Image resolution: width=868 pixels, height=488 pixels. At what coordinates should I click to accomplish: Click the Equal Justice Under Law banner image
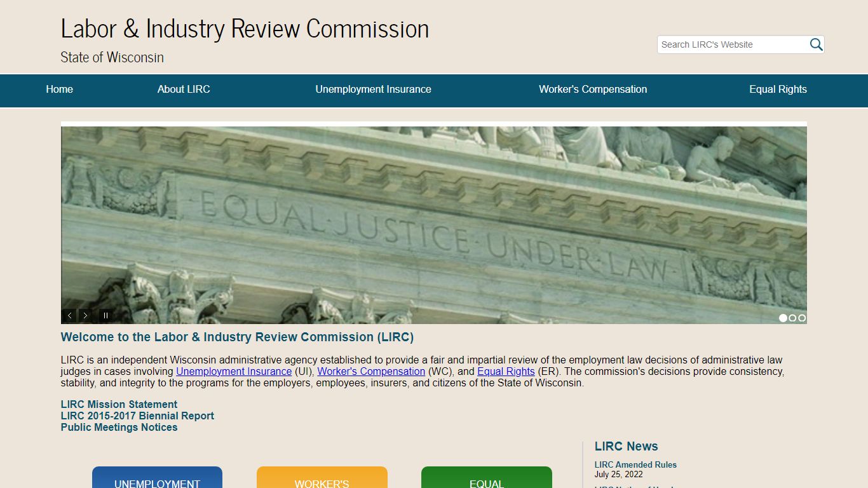pos(434,225)
